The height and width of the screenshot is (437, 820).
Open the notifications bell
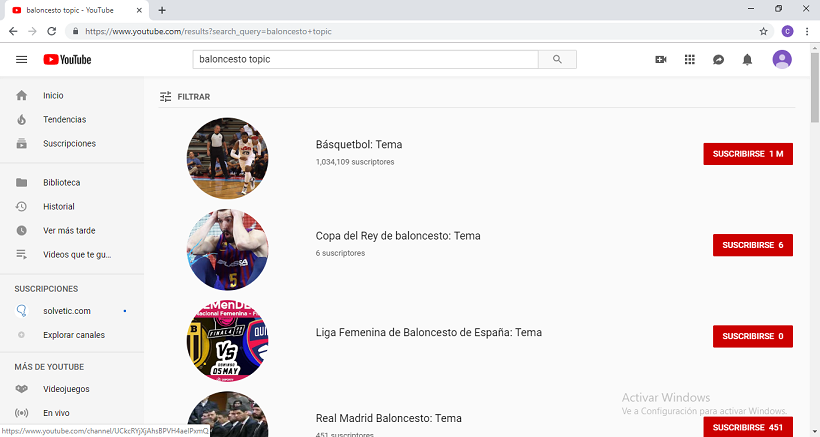[747, 60]
